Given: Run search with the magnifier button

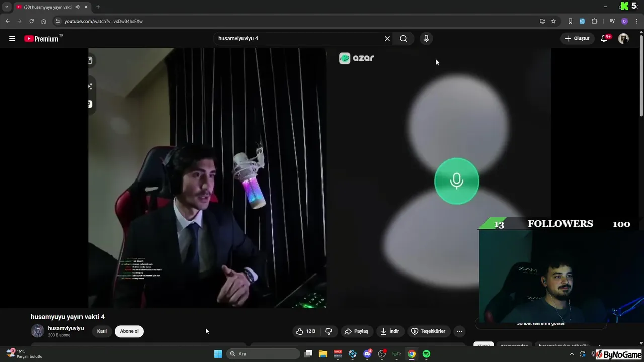Looking at the screenshot, I should 404,39.
